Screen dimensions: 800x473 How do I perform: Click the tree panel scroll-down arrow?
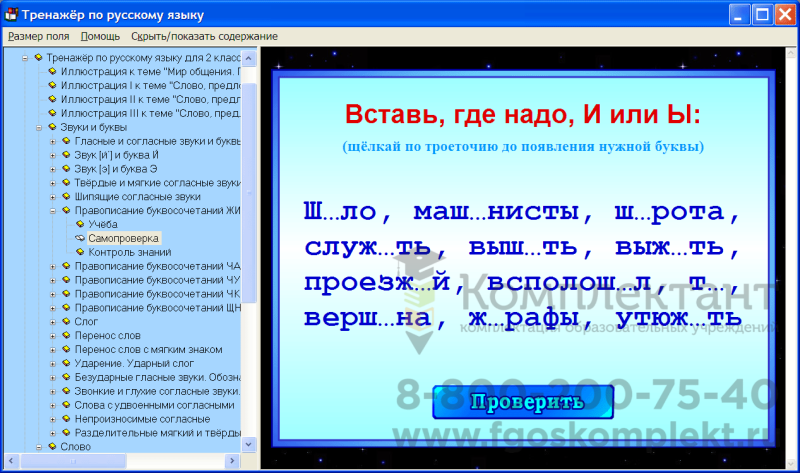click(x=248, y=444)
